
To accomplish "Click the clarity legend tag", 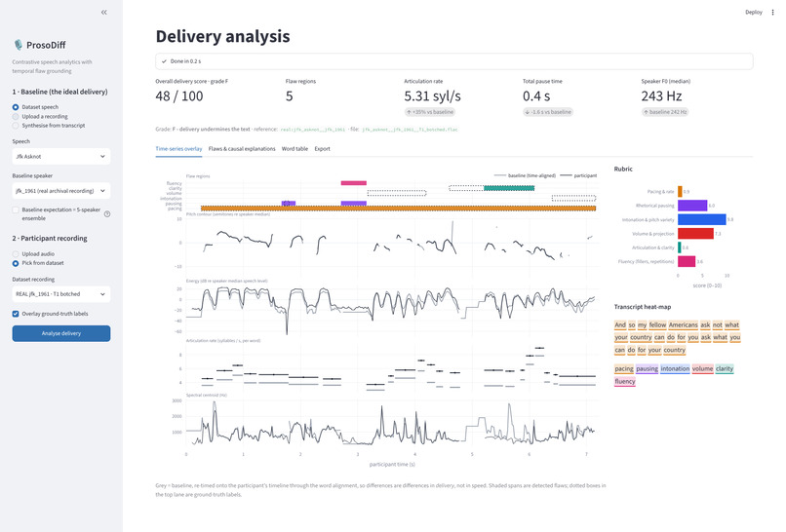I will tap(725, 368).
